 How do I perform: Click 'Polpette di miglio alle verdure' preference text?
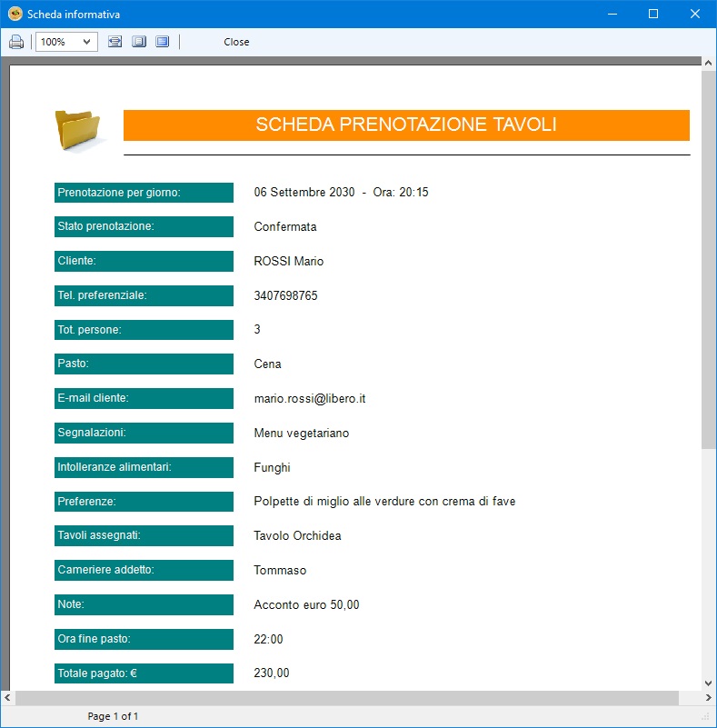point(334,502)
